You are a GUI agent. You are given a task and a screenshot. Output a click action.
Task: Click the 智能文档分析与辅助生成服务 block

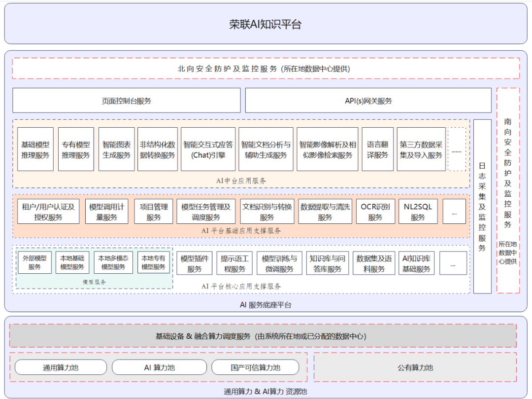click(266, 149)
